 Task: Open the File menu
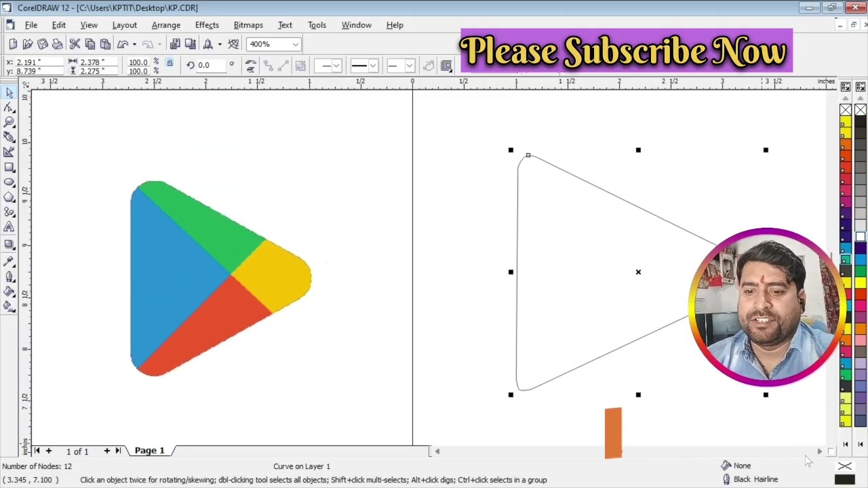point(31,25)
